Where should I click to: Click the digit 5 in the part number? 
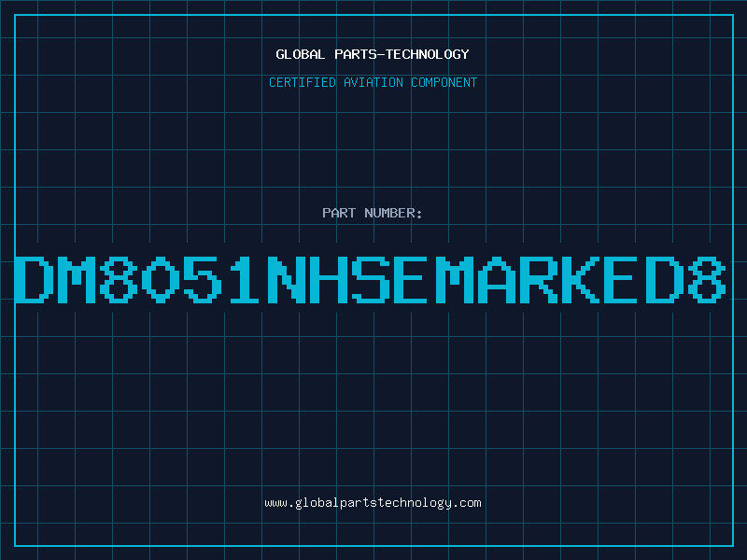(203, 279)
